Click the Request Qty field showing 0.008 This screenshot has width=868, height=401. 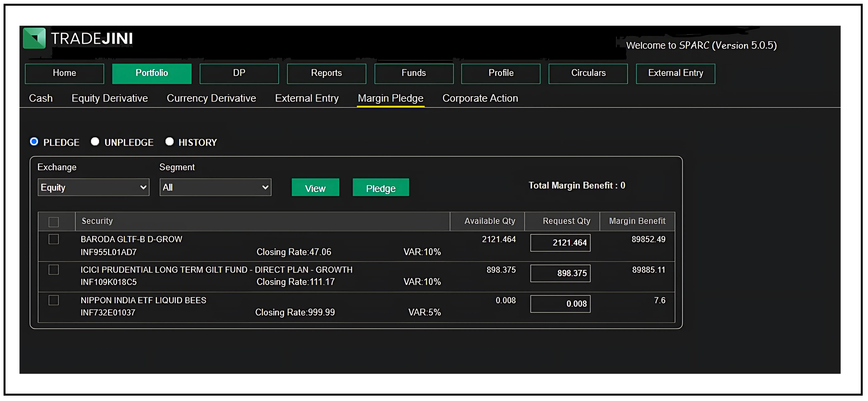click(560, 304)
